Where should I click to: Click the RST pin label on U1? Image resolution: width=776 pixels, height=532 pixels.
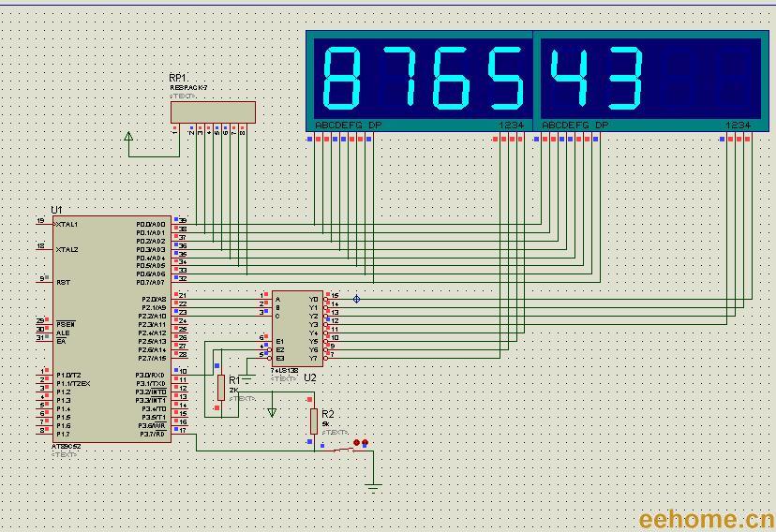64,283
